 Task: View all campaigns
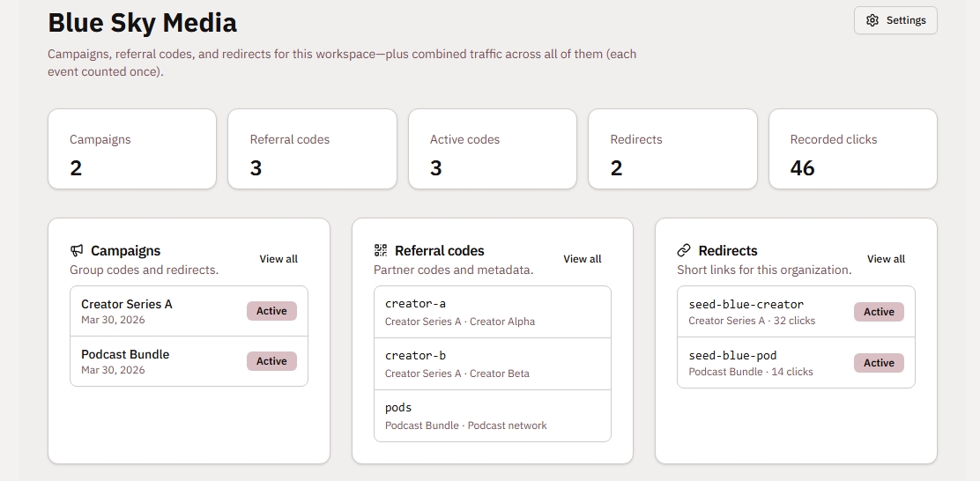(x=278, y=259)
